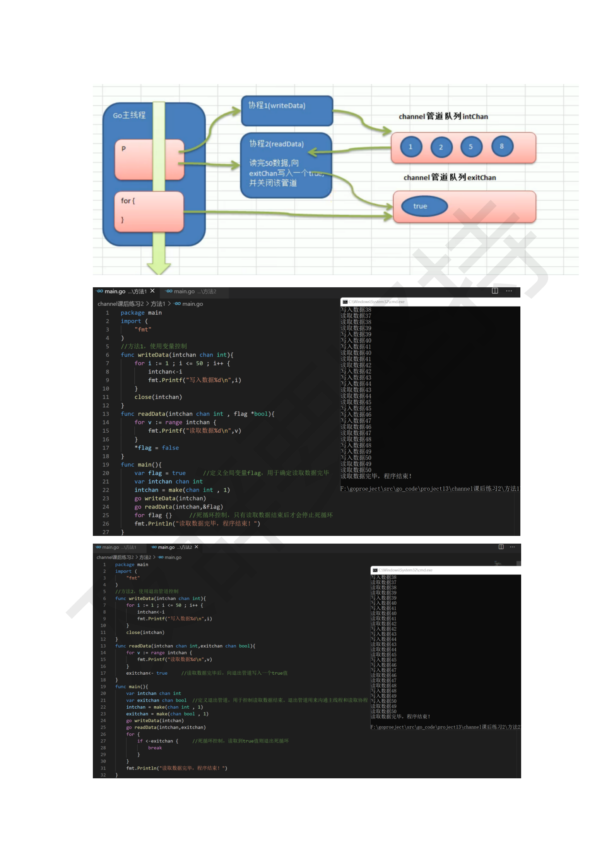Open more actions ellipsis in lower editor
This screenshot has height=868, width=614.
tap(512, 547)
